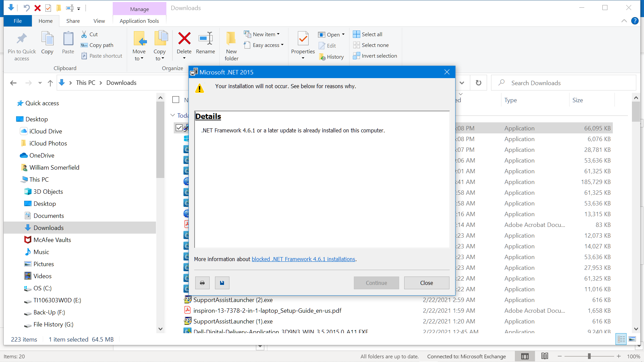Click the Manage contextual tab

pyautogui.click(x=140, y=9)
